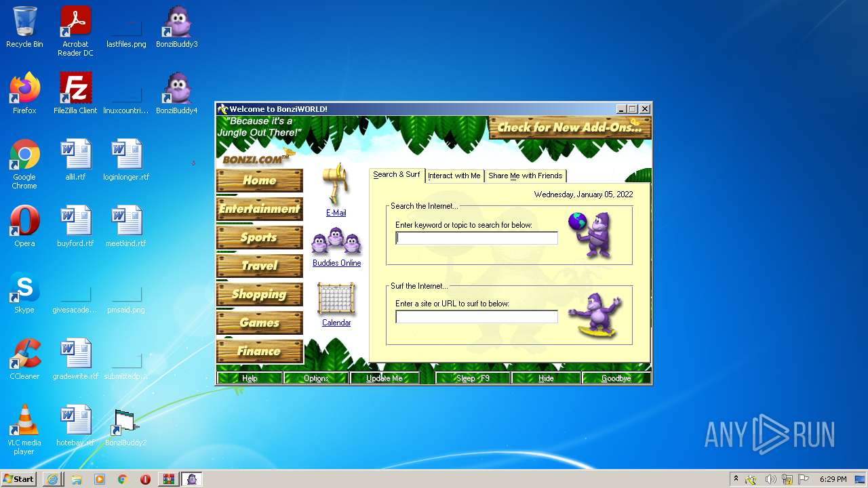Click the Sleep - F9 button
The height and width of the screenshot is (488, 868).
[473, 378]
